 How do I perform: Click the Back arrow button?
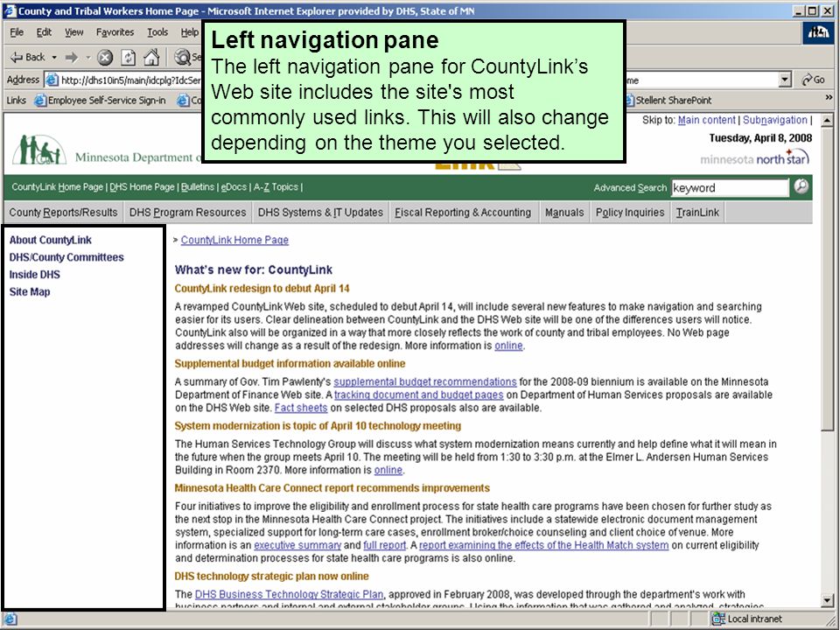point(28,58)
